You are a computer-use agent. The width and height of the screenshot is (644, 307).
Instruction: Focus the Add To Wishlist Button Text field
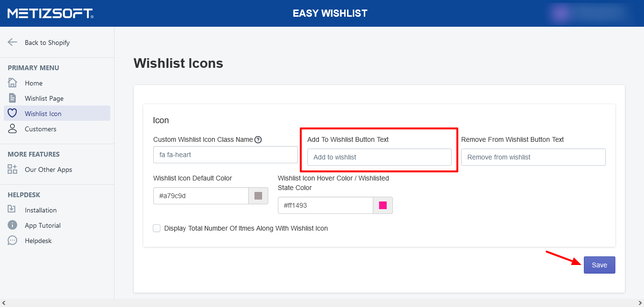tap(379, 157)
